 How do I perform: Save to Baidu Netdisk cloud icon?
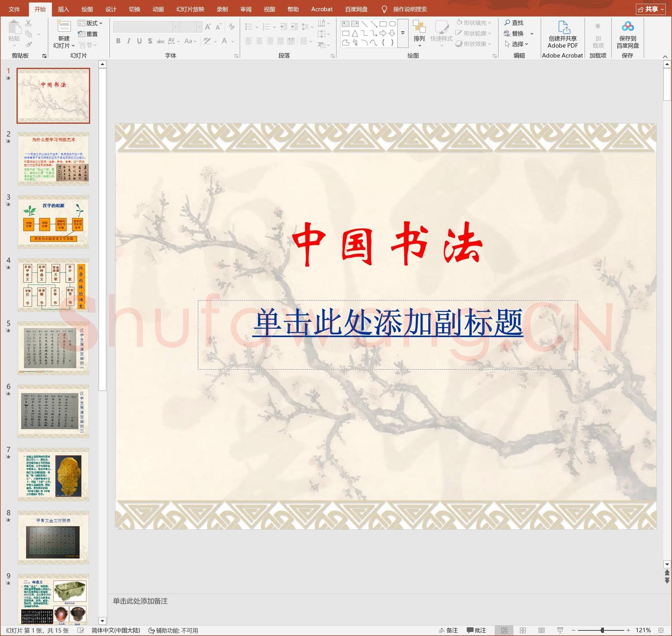tap(628, 26)
